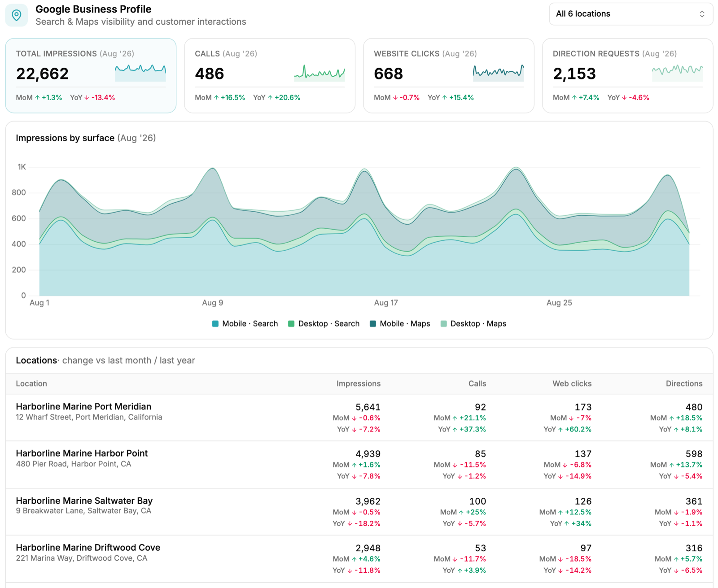Open Harborline Marine Harbor Point location
The width and height of the screenshot is (718, 588).
click(x=82, y=453)
